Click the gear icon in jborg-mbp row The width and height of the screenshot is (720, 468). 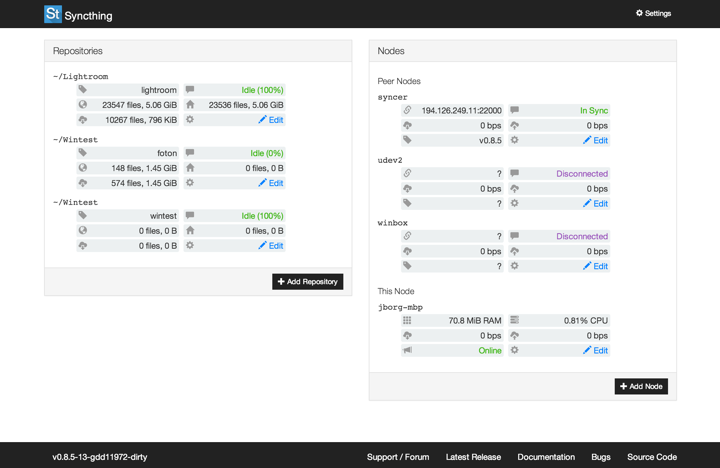pos(514,350)
